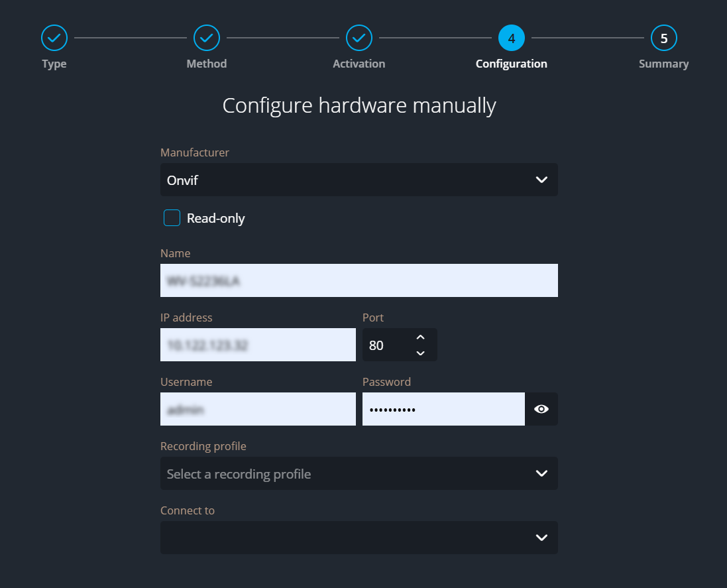
Task: Show password with the eye icon
Action: (541, 409)
